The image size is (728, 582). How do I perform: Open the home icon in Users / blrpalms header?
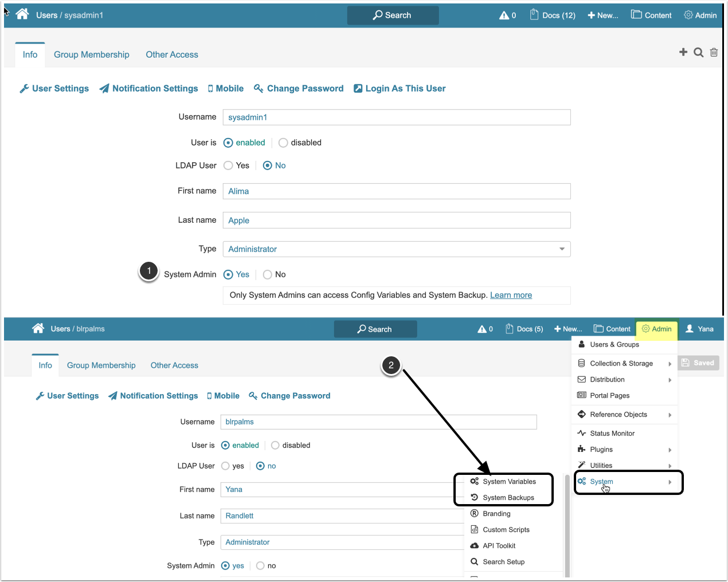pyautogui.click(x=38, y=328)
